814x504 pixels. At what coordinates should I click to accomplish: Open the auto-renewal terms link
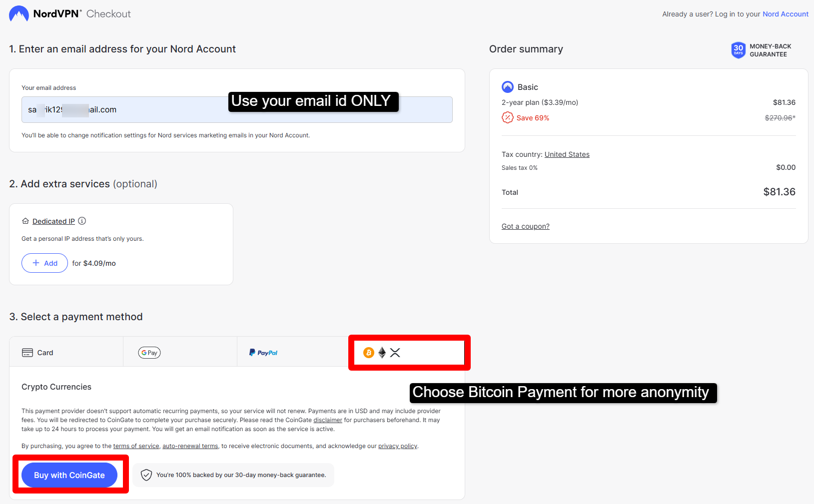(190, 446)
